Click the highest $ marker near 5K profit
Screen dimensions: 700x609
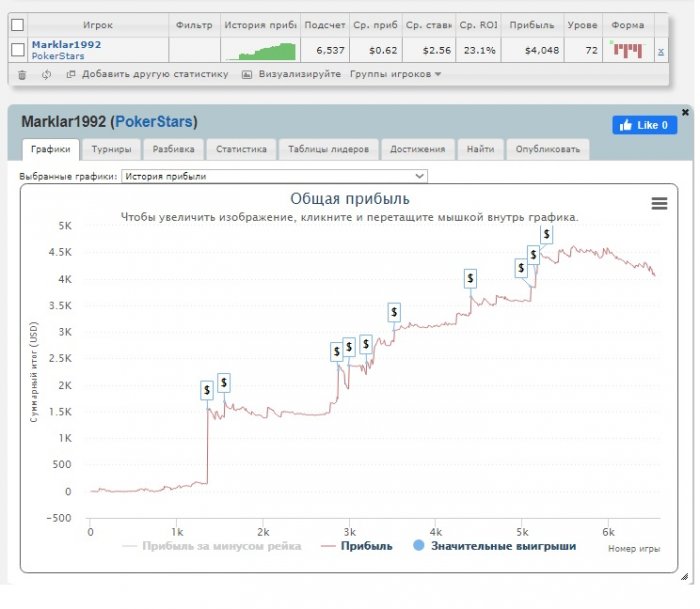(x=546, y=234)
